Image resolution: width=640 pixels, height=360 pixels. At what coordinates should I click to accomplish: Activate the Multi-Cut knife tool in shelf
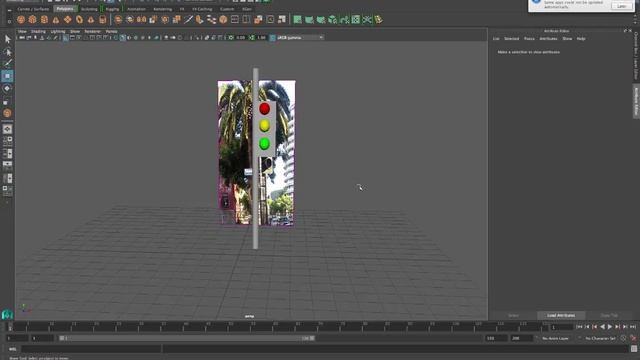point(188,20)
